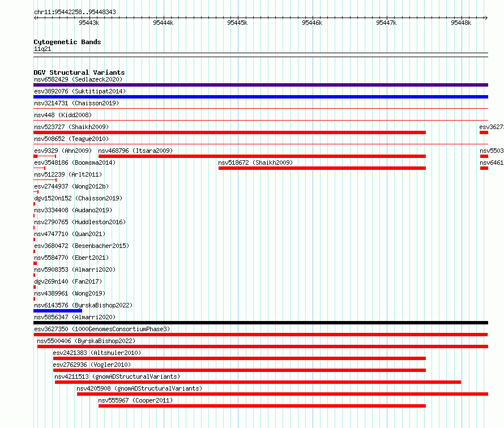
Task: Click nsv4389961 (Wong2019) label
Action: pyautogui.click(x=70, y=293)
